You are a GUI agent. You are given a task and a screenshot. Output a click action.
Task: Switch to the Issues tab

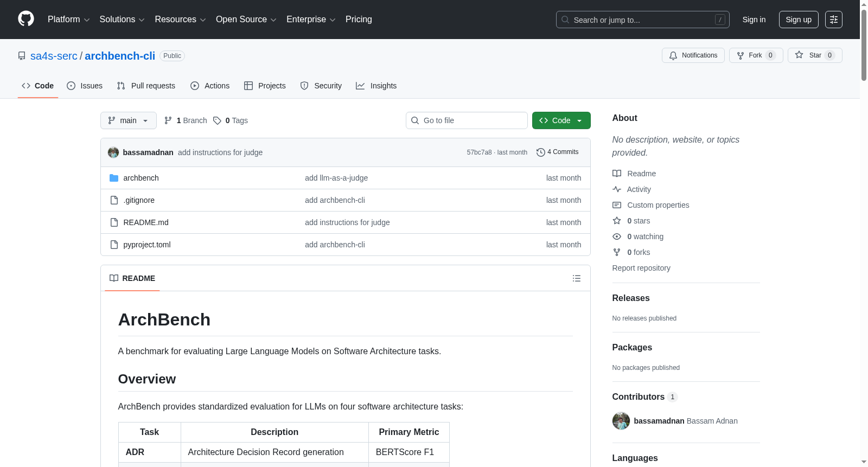pyautogui.click(x=85, y=86)
